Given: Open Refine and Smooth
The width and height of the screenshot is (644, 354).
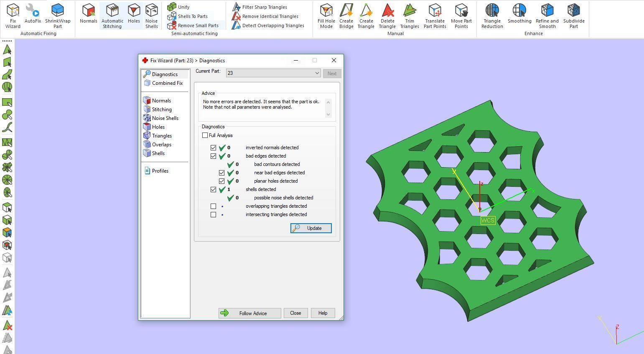Looking at the screenshot, I should pyautogui.click(x=547, y=16).
